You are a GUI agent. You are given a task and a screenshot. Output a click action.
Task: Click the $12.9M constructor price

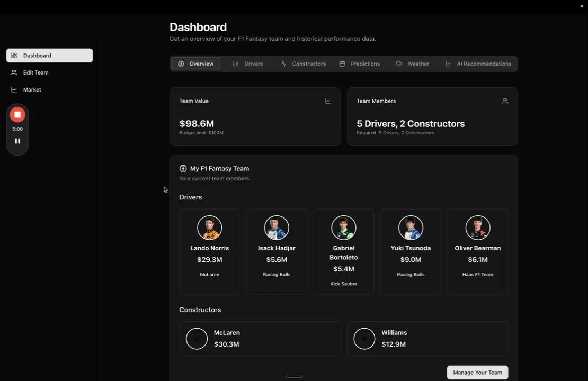(394, 344)
